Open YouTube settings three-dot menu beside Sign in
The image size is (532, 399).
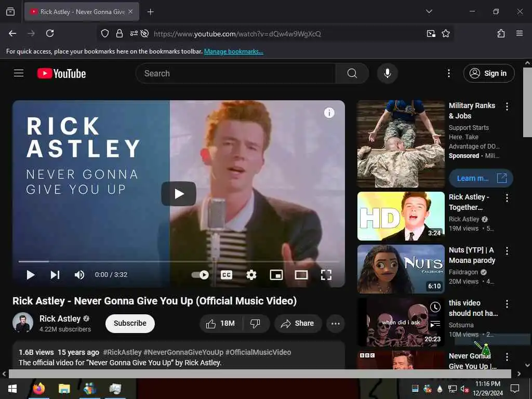tap(448, 73)
